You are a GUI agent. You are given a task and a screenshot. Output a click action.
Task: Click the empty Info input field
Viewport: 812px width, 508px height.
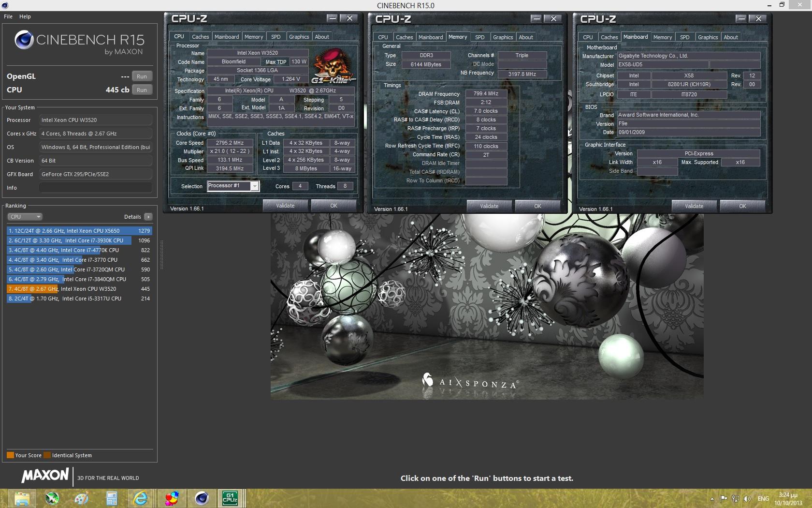click(x=96, y=188)
